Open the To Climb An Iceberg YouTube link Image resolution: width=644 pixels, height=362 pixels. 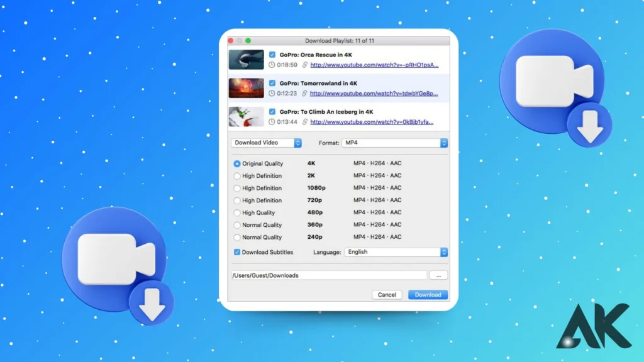pos(374,121)
